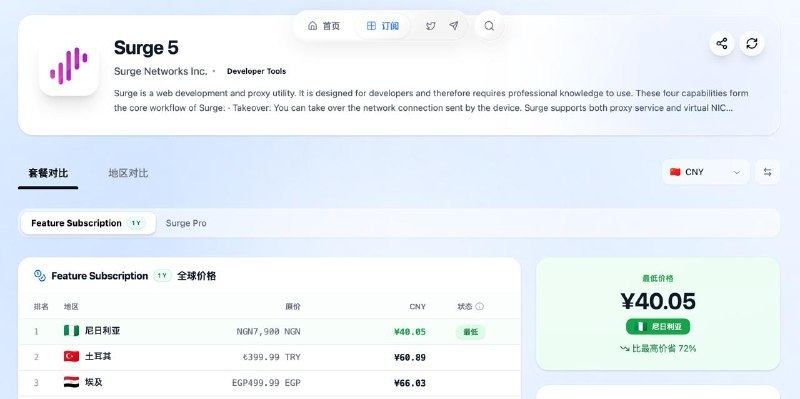
Task: Click the ¥66.03 price cell
Action: pyautogui.click(x=410, y=383)
